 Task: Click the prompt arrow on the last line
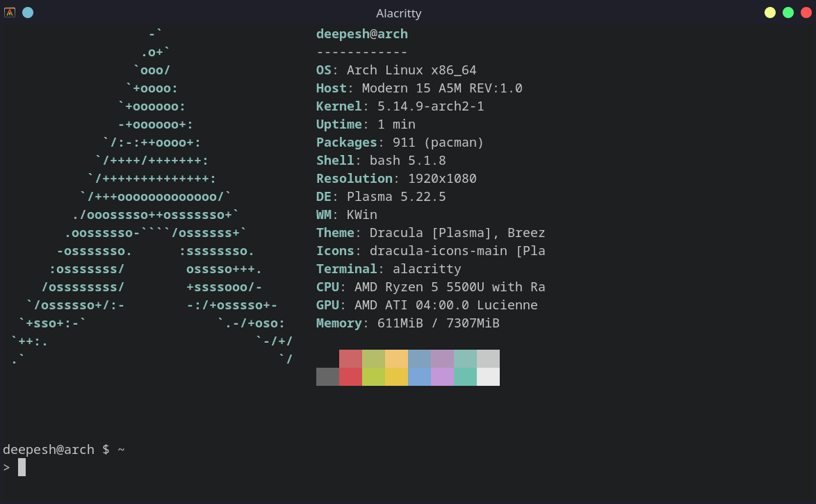point(7,466)
